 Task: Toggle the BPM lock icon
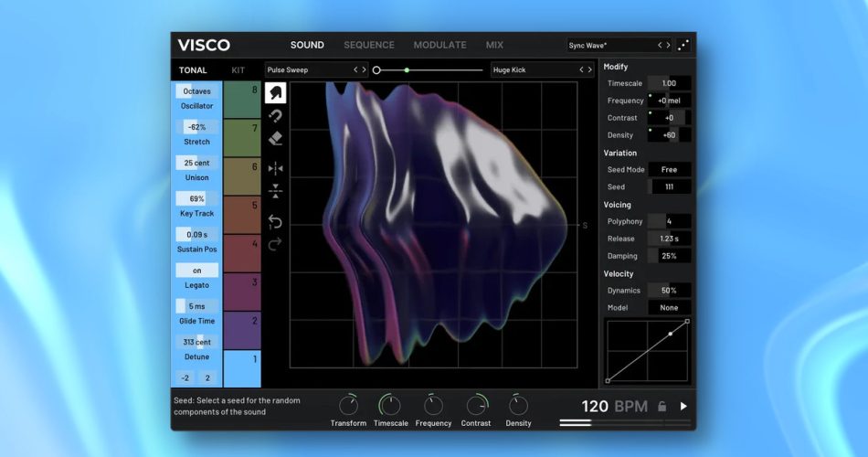point(662,406)
